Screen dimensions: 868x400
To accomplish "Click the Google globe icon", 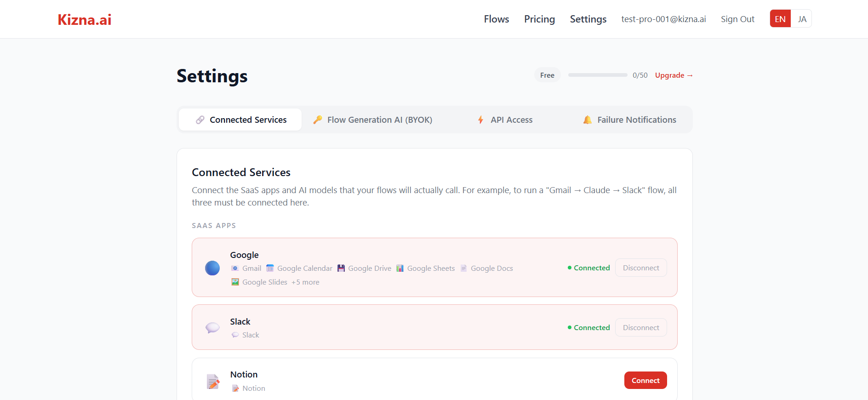I will 212,268.
